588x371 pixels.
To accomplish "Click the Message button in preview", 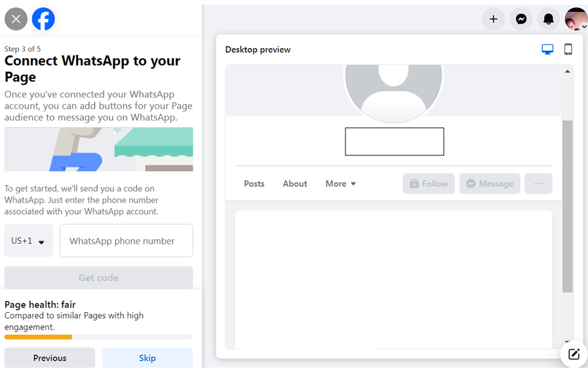I will point(490,184).
